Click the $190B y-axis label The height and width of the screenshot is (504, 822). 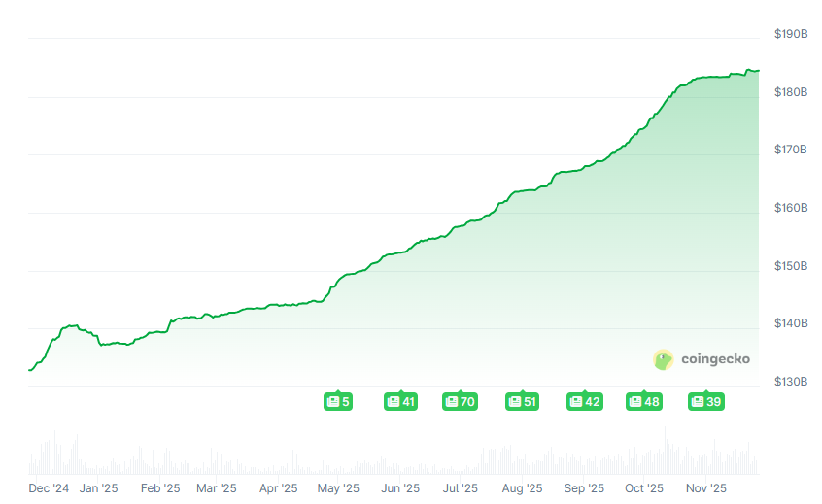tap(791, 34)
